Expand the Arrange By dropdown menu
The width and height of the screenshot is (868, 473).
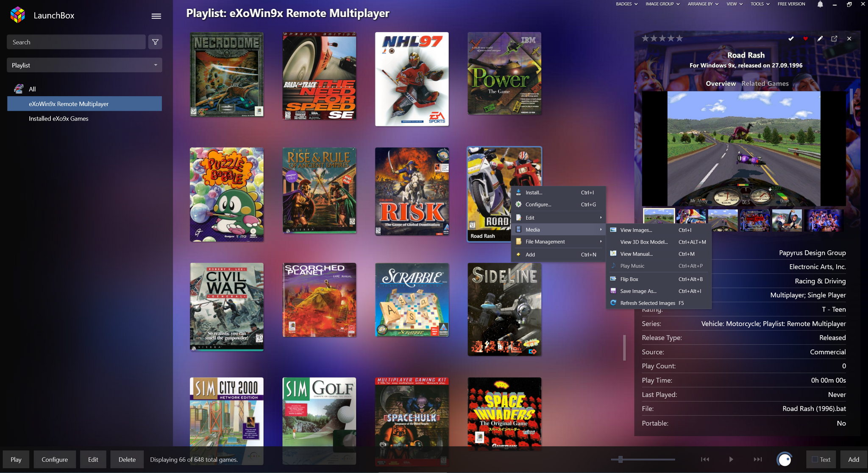click(x=703, y=4)
